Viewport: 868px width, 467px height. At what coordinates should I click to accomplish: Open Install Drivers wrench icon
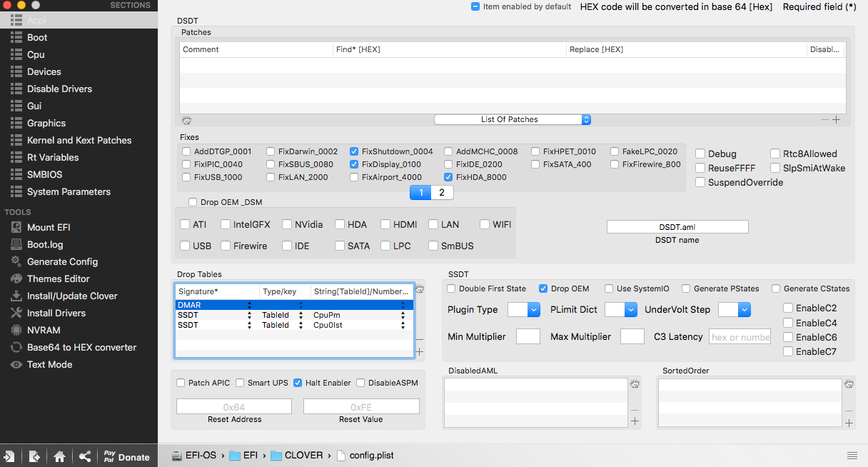pyautogui.click(x=16, y=313)
